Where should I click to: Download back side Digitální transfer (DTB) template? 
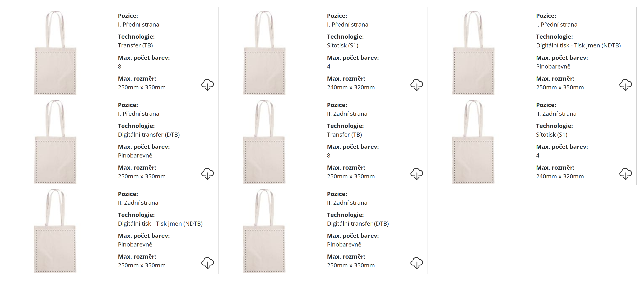[417, 263]
